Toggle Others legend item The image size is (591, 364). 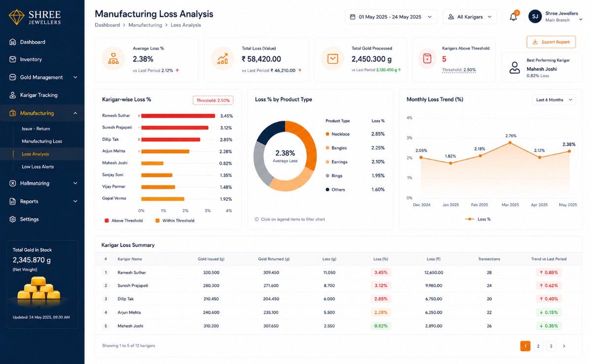[334, 189]
